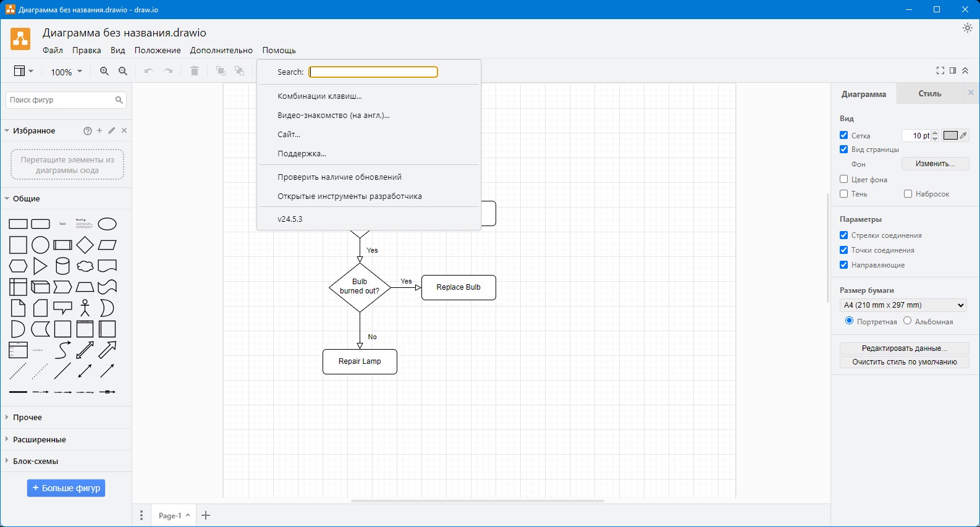Pick the diamond shape from Общие palette
The height and width of the screenshot is (527, 980).
85,245
